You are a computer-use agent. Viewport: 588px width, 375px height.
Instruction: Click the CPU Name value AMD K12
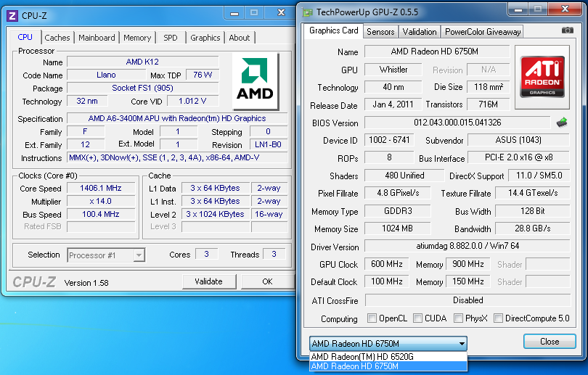143,62
